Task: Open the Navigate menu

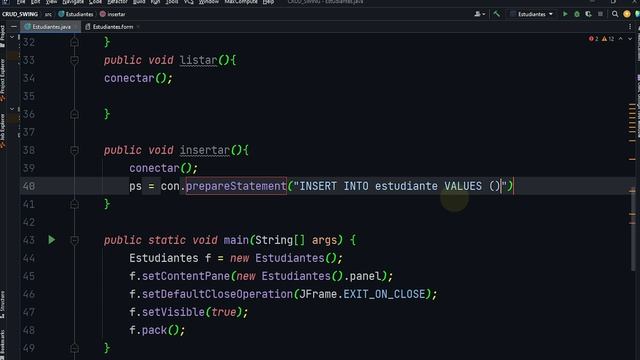Action: [73, 2]
